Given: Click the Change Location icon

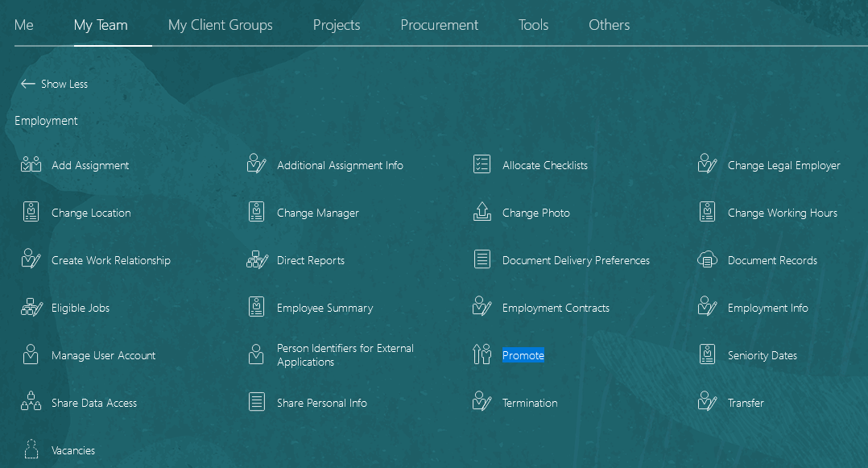Looking at the screenshot, I should tap(31, 212).
